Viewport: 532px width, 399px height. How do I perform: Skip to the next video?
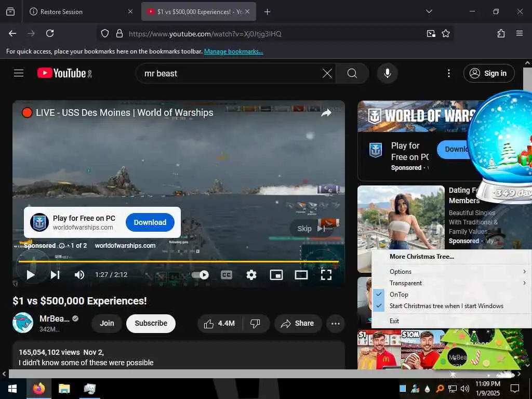(x=55, y=274)
